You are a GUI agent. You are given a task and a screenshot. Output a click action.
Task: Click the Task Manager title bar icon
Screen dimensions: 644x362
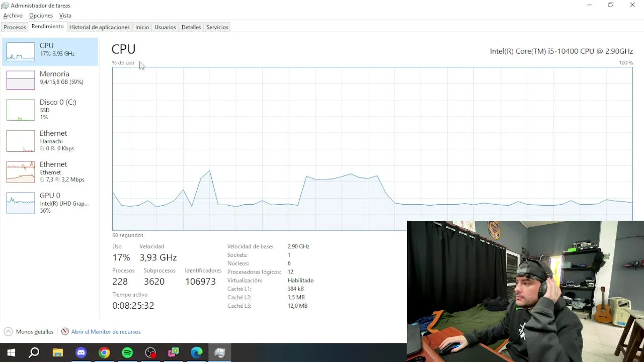point(5,6)
